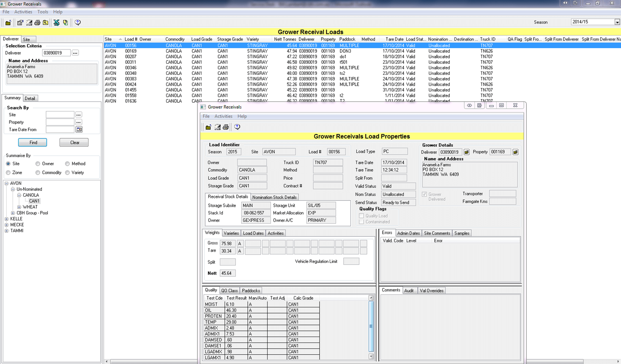Switch to the QO Class tab
This screenshot has height=364, width=621.
[x=230, y=291]
